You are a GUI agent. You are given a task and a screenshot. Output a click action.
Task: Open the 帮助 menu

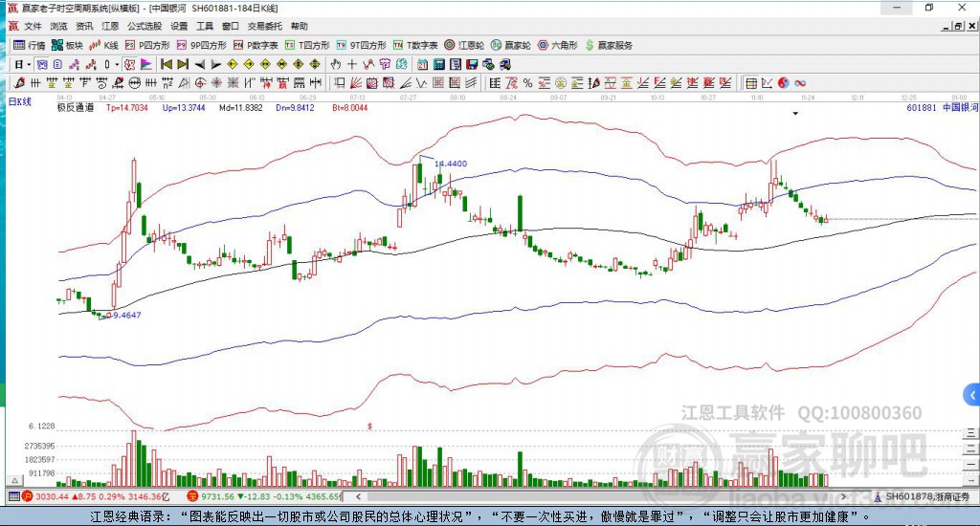pyautogui.click(x=300, y=26)
